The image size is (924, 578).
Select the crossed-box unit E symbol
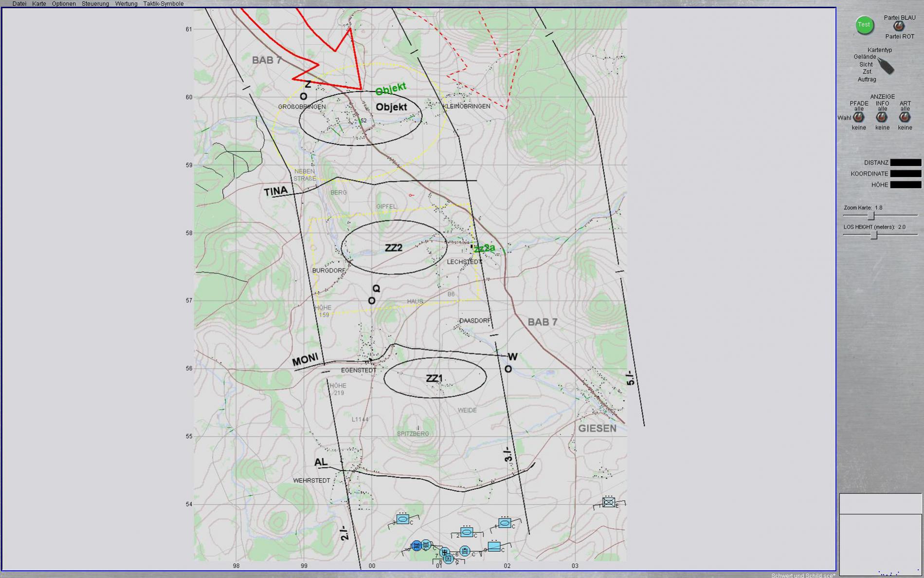pos(609,502)
